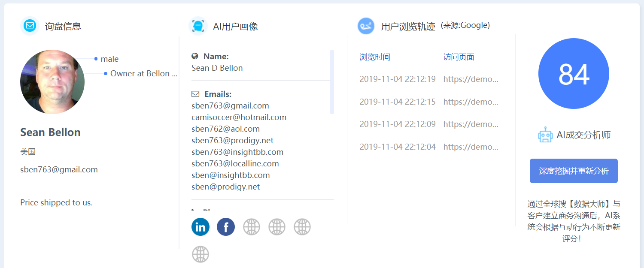
Task: Open the truncated URL for the 22:12:19 visit
Action: [x=471, y=79]
